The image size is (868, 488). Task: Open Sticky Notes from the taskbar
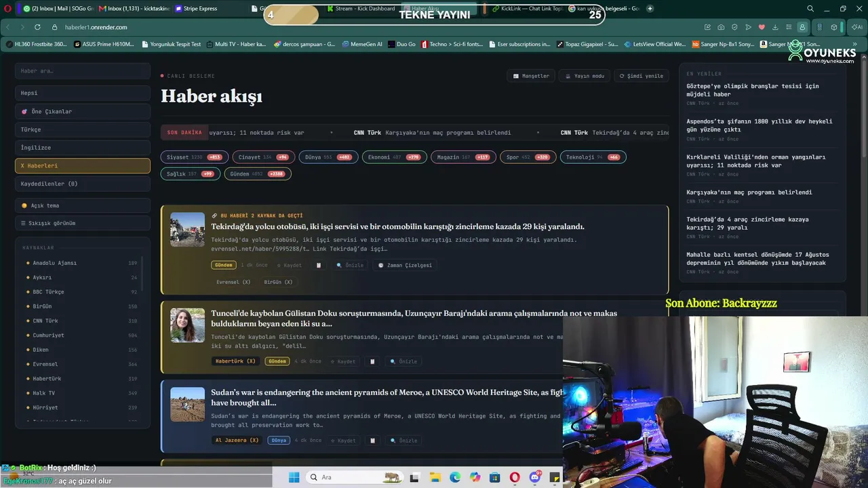pyautogui.click(x=555, y=477)
